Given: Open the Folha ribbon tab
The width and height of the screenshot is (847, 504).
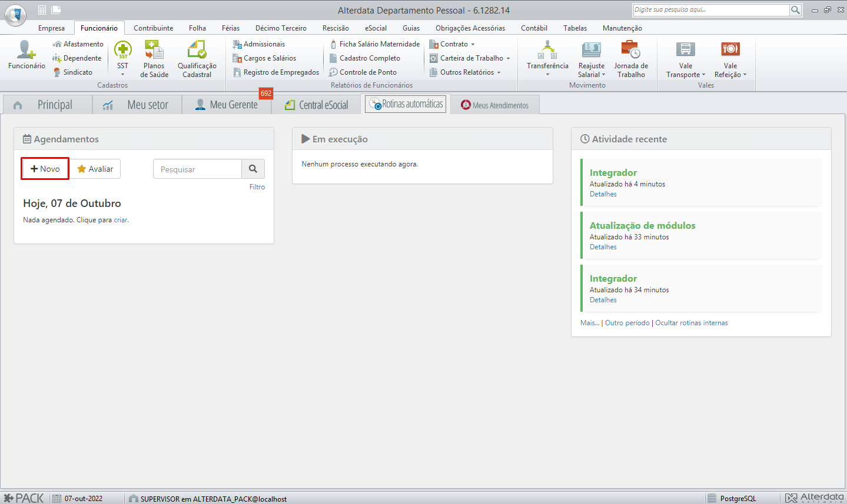Looking at the screenshot, I should [197, 28].
